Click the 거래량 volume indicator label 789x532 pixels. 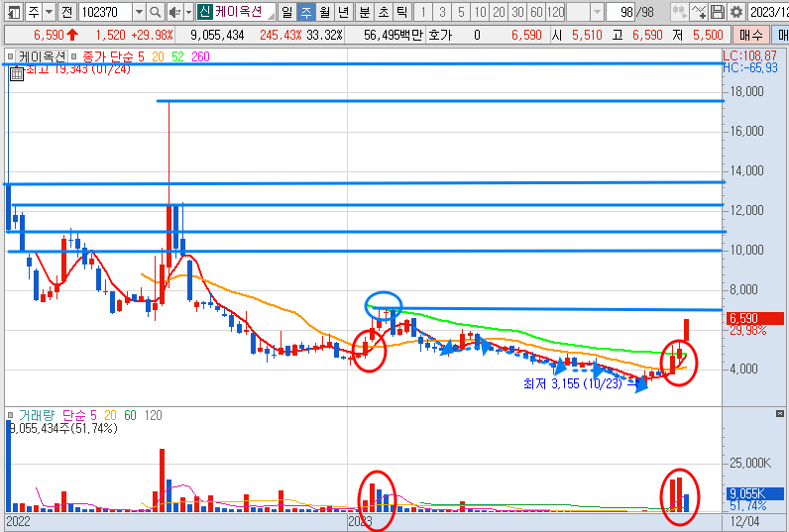pos(37,415)
